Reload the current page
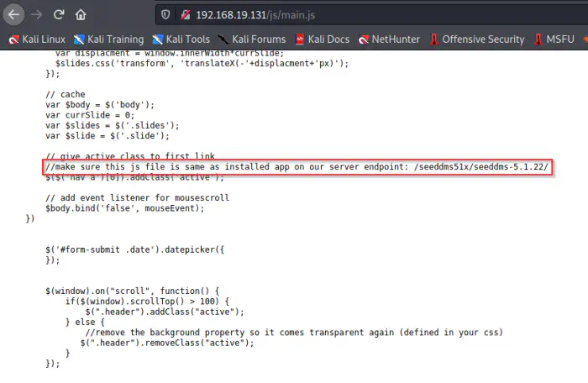The width and height of the screenshot is (588, 383). pyautogui.click(x=59, y=14)
